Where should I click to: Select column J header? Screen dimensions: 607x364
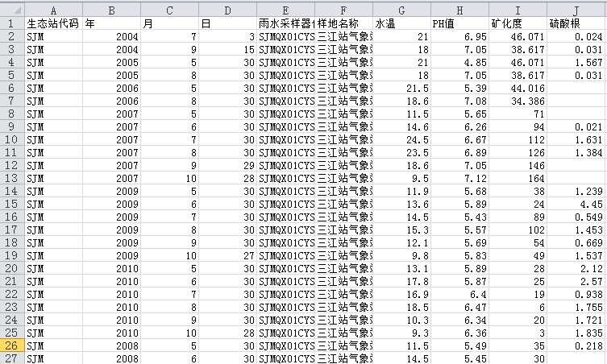pos(577,10)
